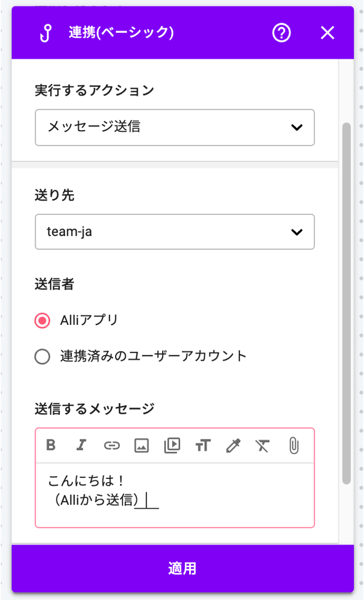The height and width of the screenshot is (600, 364).
Task: Click the 適用 apply button
Action: click(183, 569)
